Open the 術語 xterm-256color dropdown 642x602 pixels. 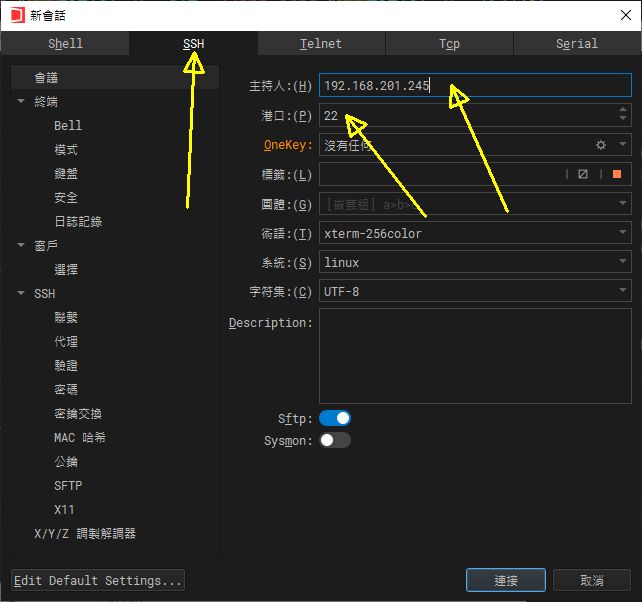(475, 233)
